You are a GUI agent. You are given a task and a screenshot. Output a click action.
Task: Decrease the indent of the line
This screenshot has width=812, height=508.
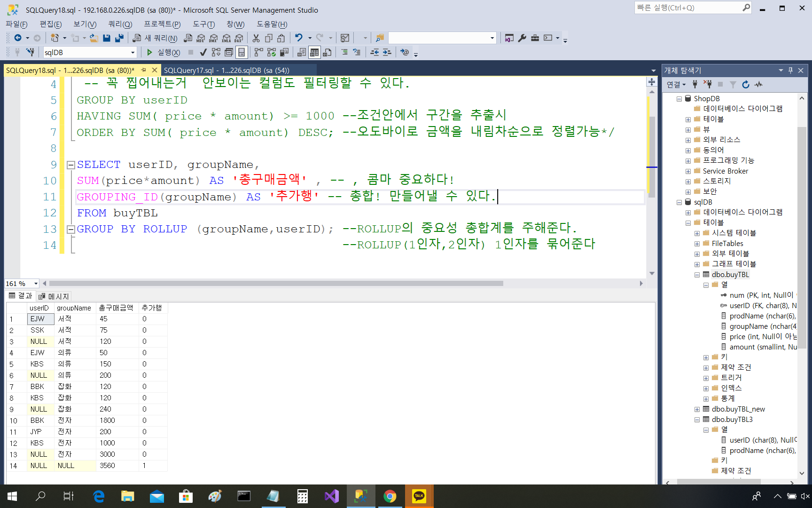pos(375,52)
